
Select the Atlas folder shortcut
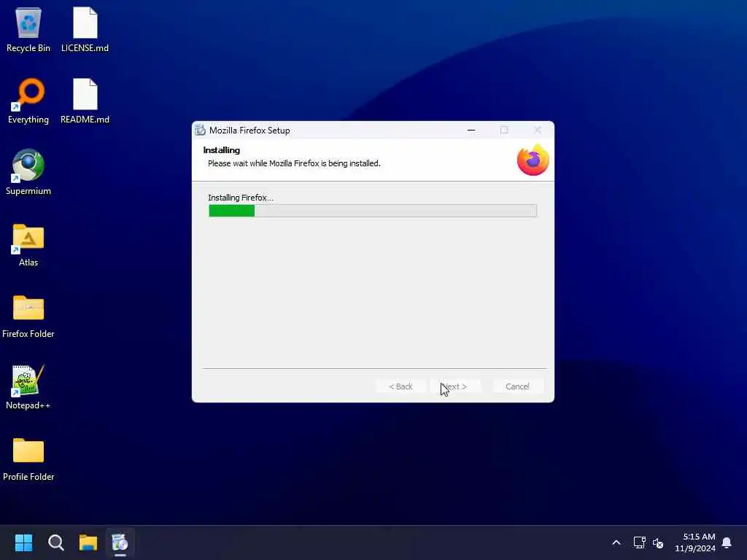28,244
